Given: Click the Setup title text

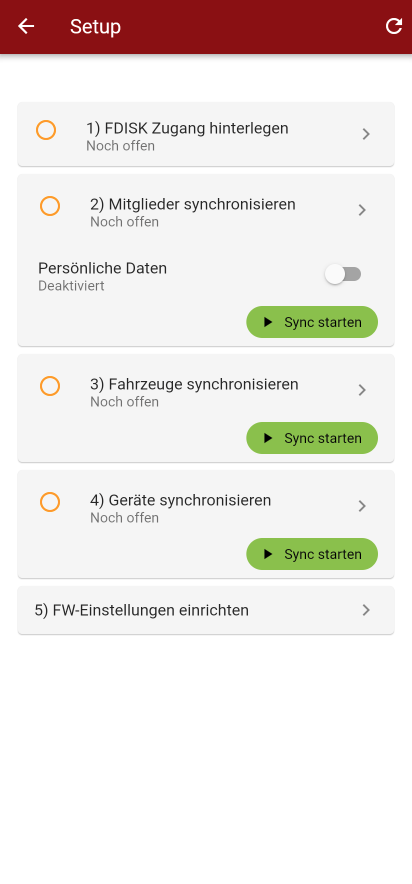Looking at the screenshot, I should (x=95, y=26).
